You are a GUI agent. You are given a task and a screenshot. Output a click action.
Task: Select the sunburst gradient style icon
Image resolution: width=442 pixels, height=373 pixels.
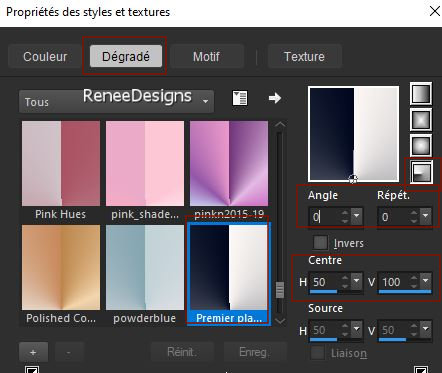click(421, 146)
